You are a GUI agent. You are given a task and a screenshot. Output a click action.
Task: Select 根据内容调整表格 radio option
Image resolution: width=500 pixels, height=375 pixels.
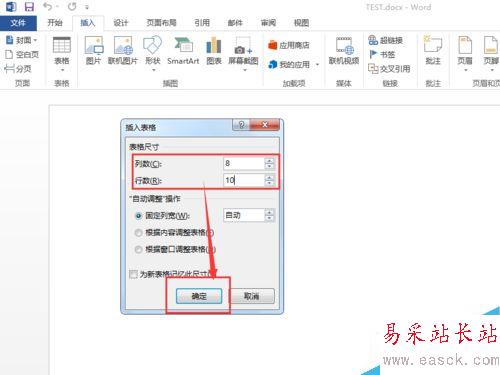click(x=139, y=233)
